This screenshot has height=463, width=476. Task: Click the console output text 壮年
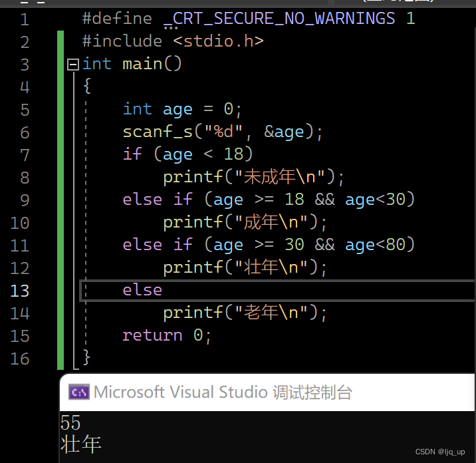click(x=80, y=444)
